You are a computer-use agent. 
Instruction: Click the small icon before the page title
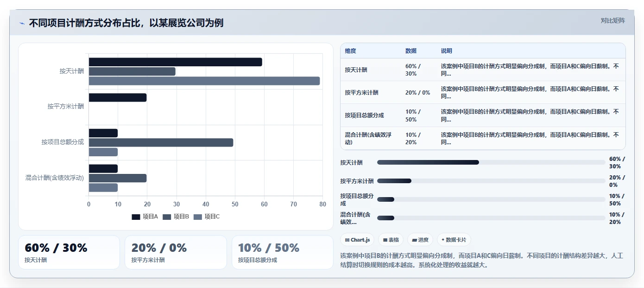[22, 23]
